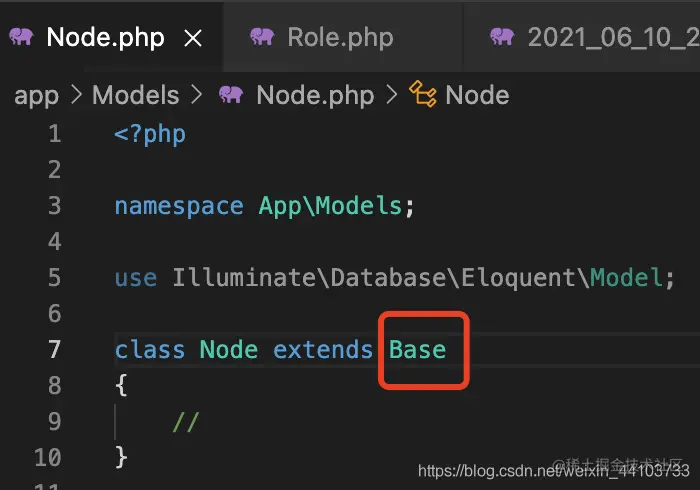Select the Node class breadcrumb item

pos(477,95)
